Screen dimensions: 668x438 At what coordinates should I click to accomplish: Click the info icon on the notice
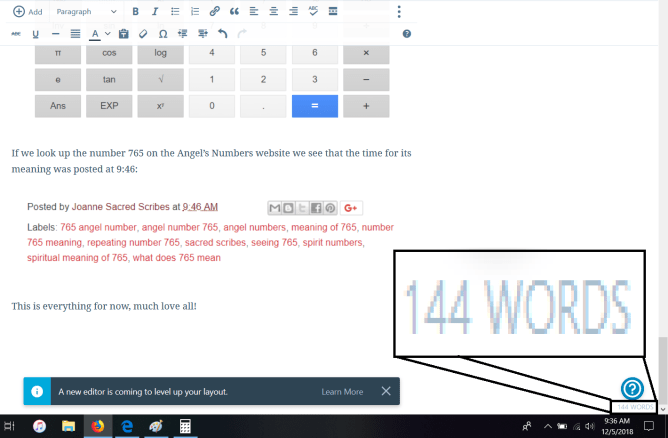(x=37, y=391)
